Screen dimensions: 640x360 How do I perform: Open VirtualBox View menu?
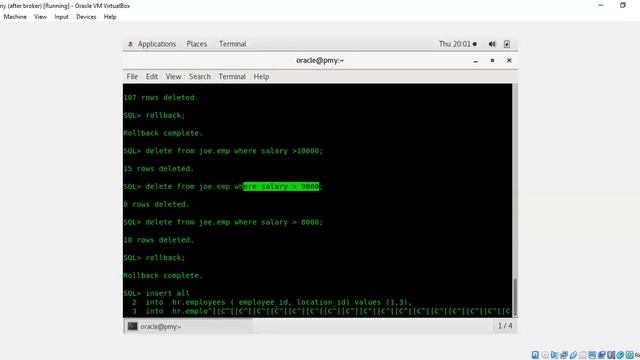click(40, 17)
